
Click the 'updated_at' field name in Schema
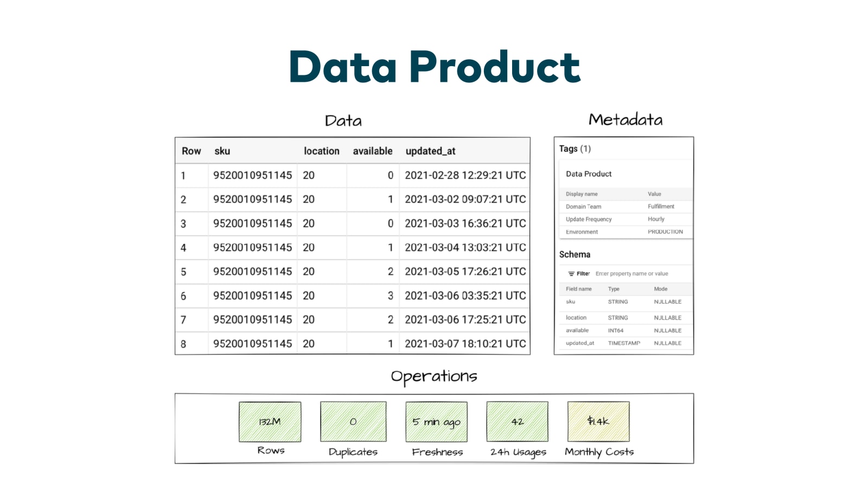580,343
